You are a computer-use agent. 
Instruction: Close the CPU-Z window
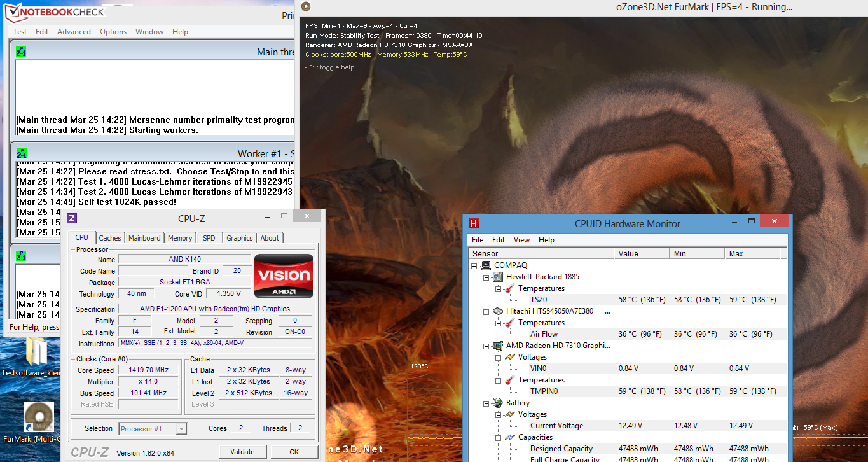(307, 216)
